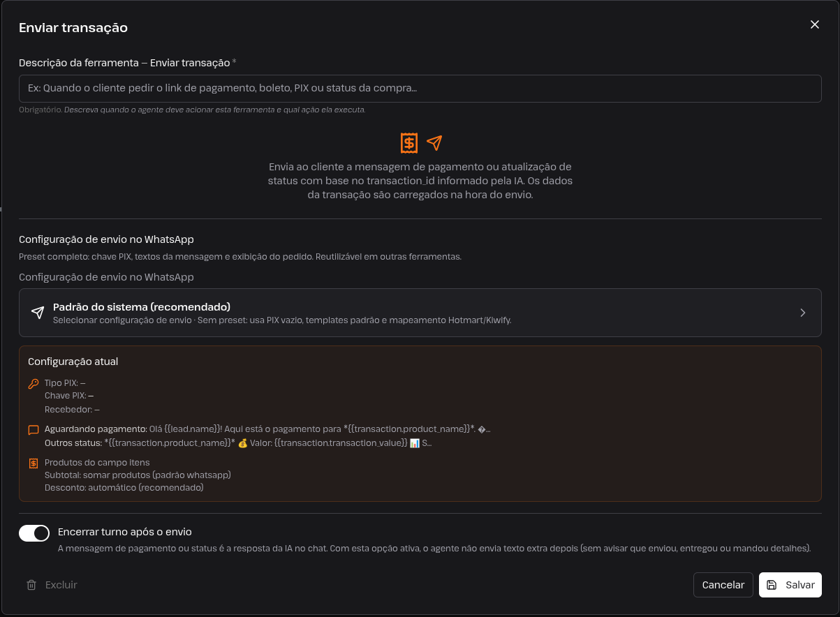Click the floppy disk icon in Salvar
The height and width of the screenshot is (617, 840).
pos(772,585)
